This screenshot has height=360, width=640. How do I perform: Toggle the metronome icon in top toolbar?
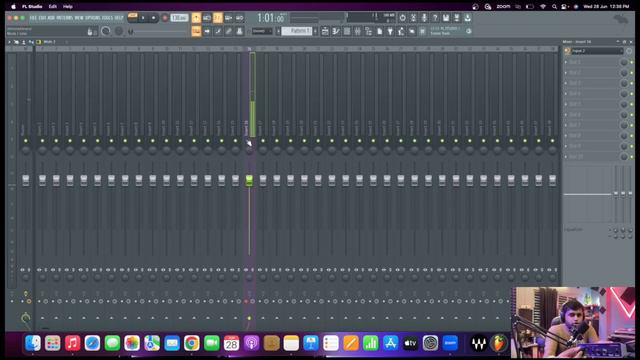[196, 18]
